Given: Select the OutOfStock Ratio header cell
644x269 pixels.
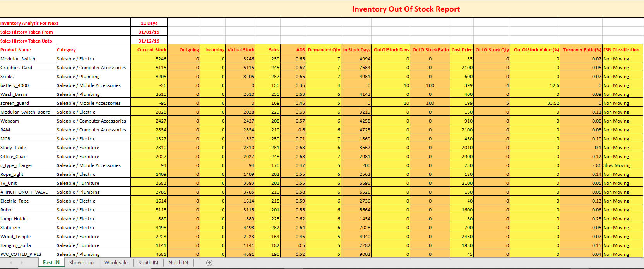Looking at the screenshot, I should [430, 49].
